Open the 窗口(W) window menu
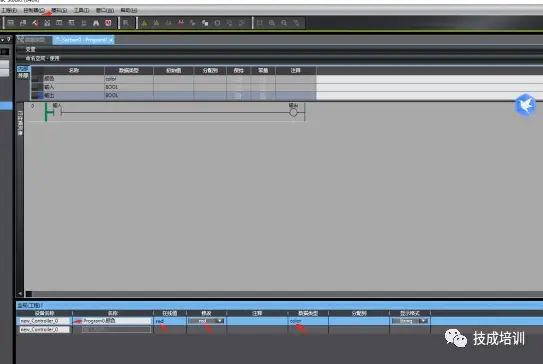The height and width of the screenshot is (364, 543). [x=105, y=10]
